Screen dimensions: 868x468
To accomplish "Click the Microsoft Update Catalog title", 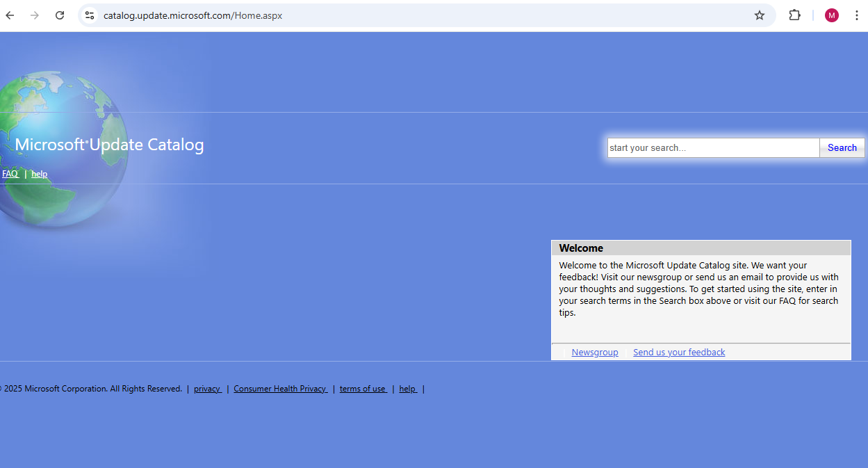I will pyautogui.click(x=109, y=145).
